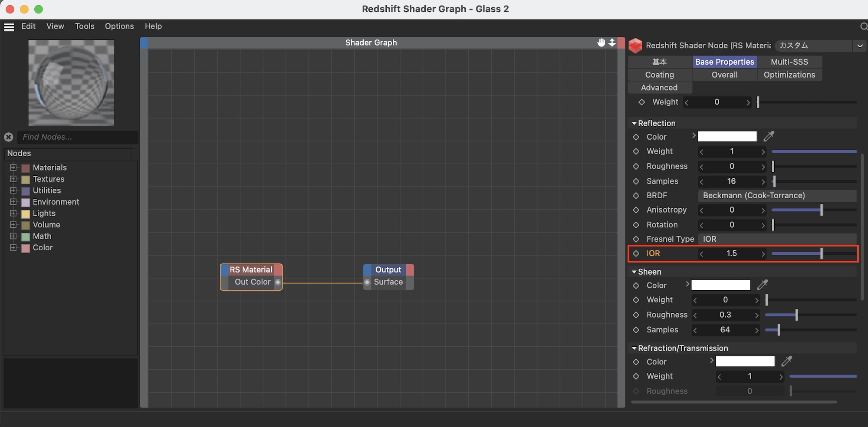Click the hamburger menu icon

coord(9,27)
